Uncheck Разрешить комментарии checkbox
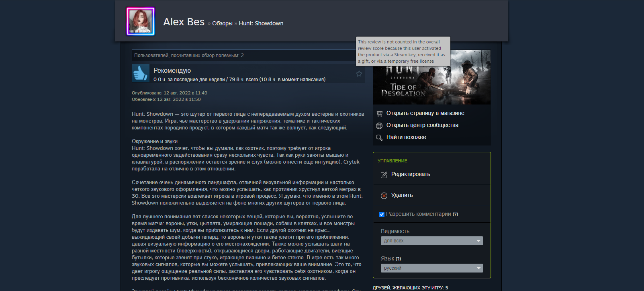The image size is (644, 291). [x=382, y=214]
